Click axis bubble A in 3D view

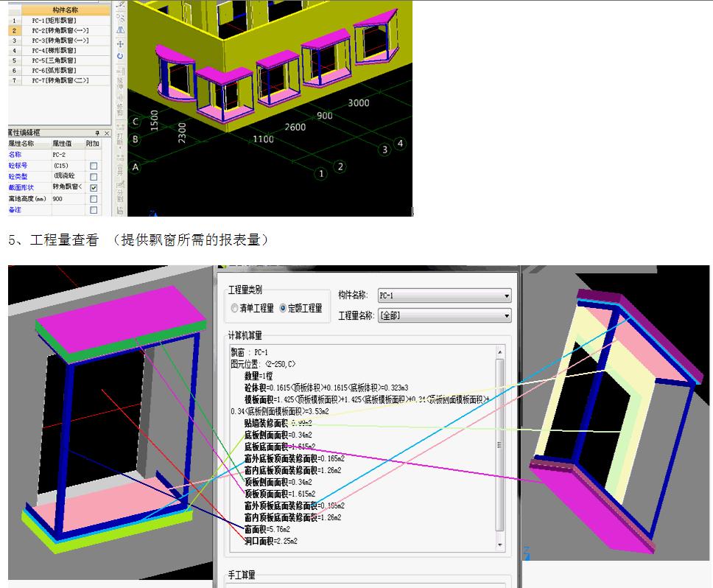pyautogui.click(x=135, y=167)
